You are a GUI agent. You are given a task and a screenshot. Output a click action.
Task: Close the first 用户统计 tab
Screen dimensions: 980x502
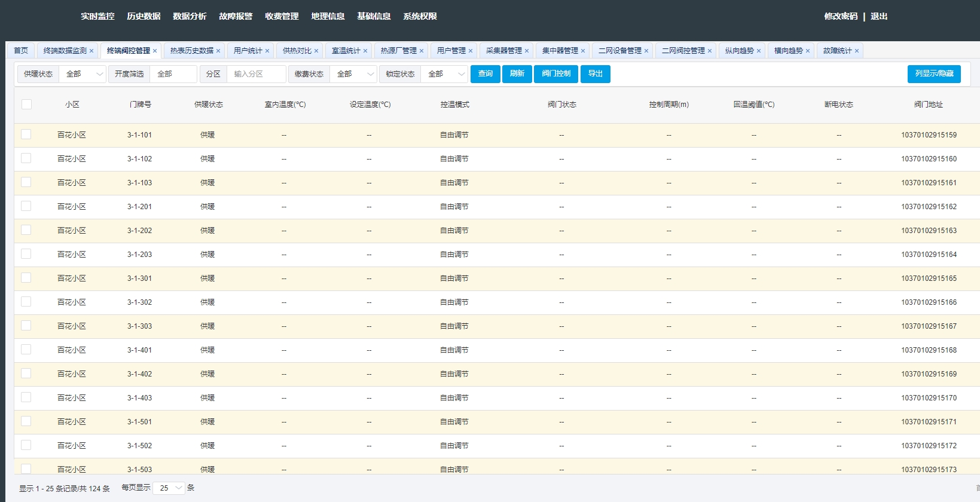click(x=267, y=51)
